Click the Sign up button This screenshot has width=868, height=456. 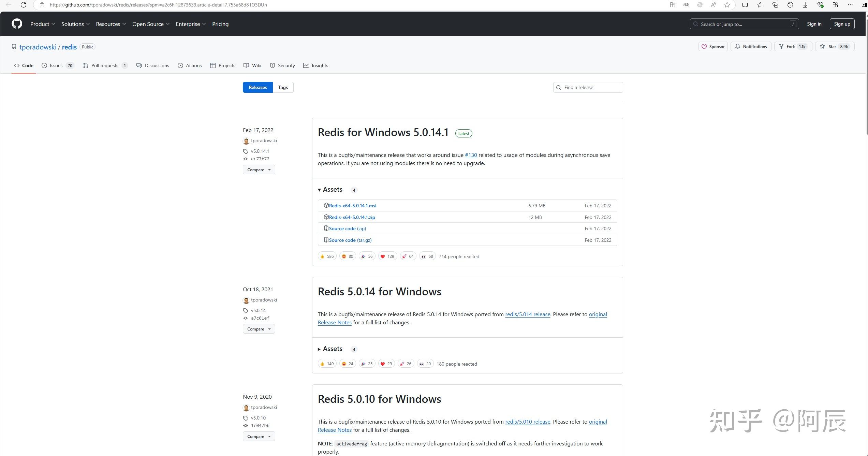(x=842, y=24)
